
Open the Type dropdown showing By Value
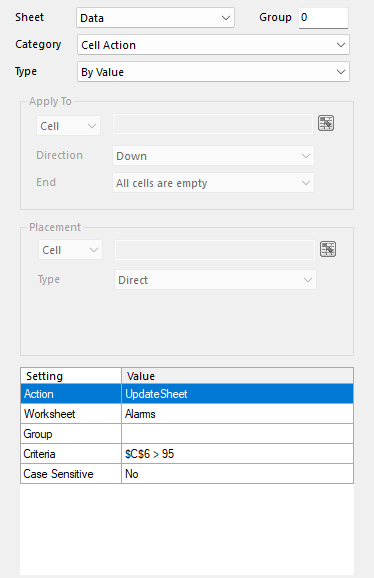tap(213, 72)
